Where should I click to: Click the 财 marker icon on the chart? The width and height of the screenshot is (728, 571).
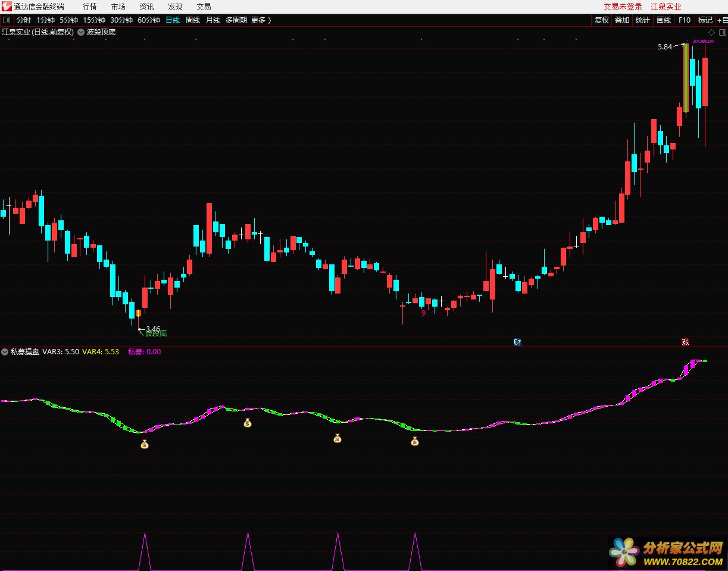tap(517, 342)
